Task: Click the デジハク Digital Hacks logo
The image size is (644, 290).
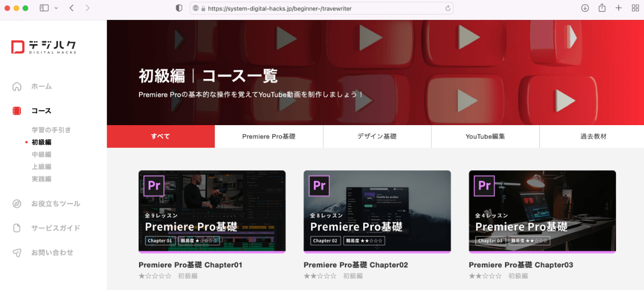Action: [43, 47]
